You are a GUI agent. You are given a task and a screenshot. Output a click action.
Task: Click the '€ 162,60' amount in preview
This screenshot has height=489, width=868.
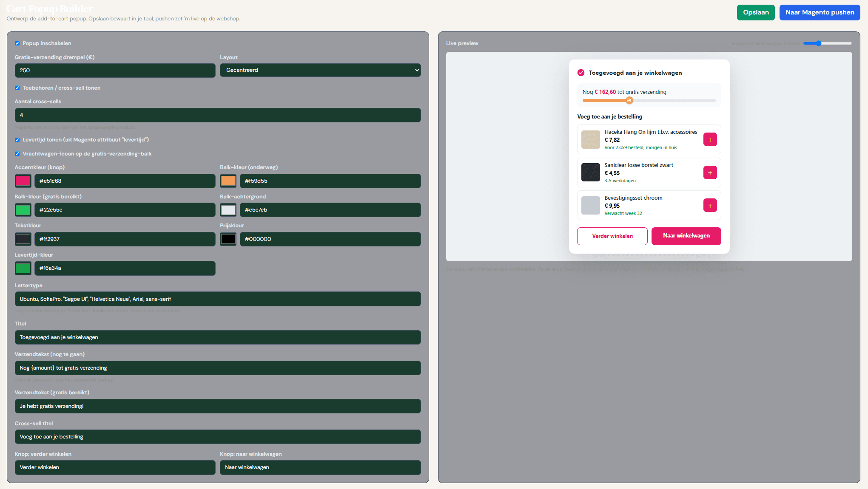pos(605,92)
